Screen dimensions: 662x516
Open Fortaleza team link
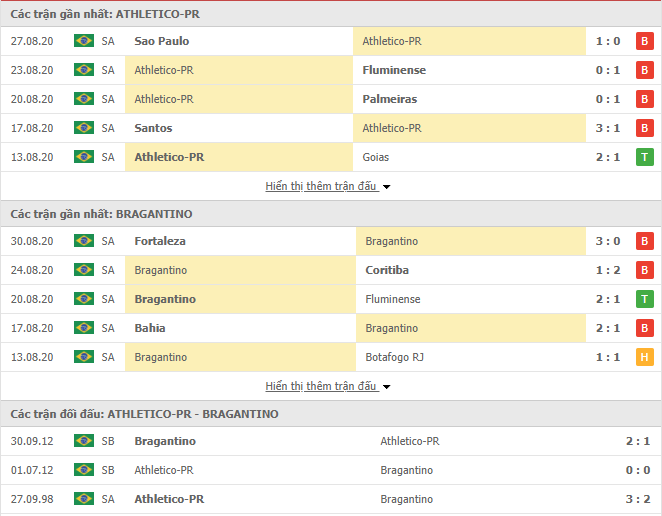point(160,241)
